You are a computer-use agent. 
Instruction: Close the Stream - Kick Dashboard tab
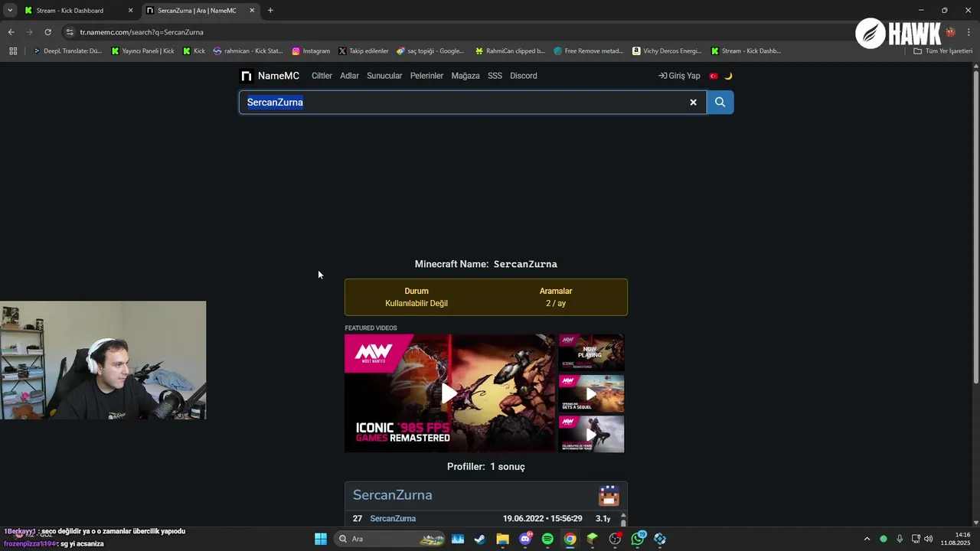(130, 11)
